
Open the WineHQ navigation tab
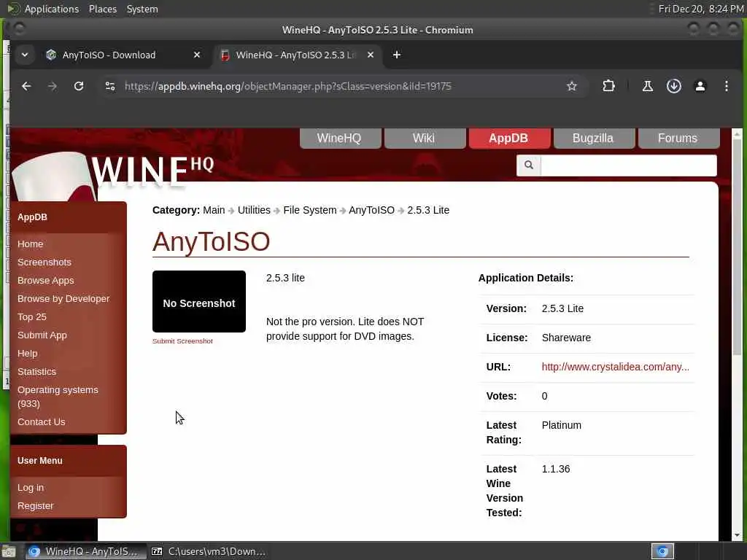(x=339, y=138)
